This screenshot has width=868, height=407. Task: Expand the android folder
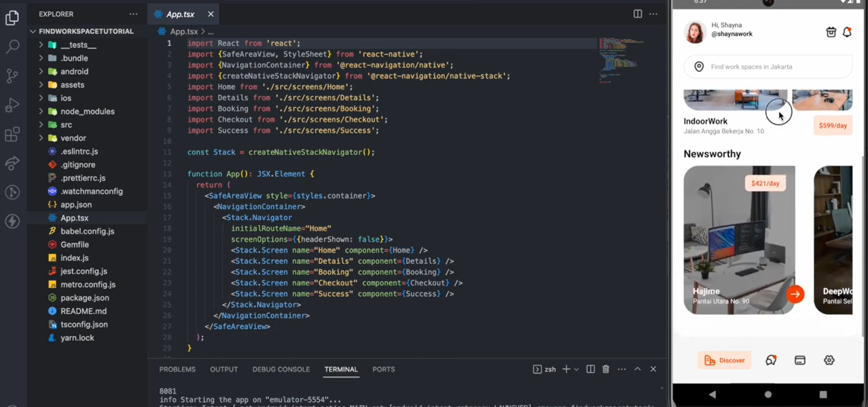pos(74,72)
